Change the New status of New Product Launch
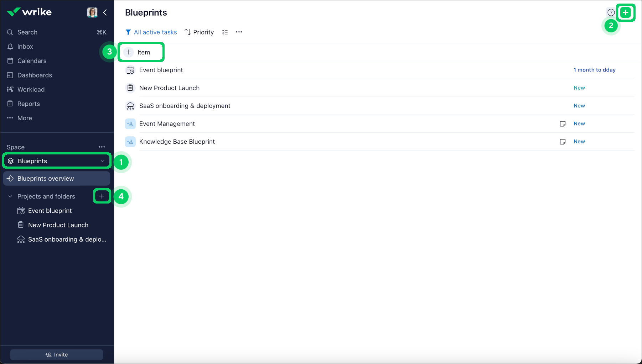 pos(579,88)
